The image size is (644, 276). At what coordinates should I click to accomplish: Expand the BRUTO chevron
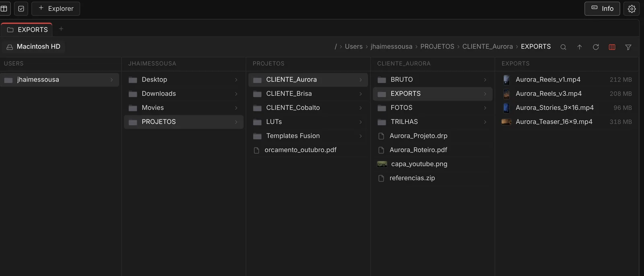point(485,80)
